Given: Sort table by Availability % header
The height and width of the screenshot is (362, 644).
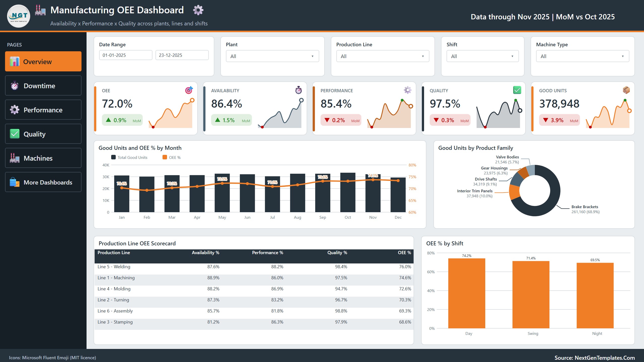Looking at the screenshot, I should pyautogui.click(x=205, y=253).
